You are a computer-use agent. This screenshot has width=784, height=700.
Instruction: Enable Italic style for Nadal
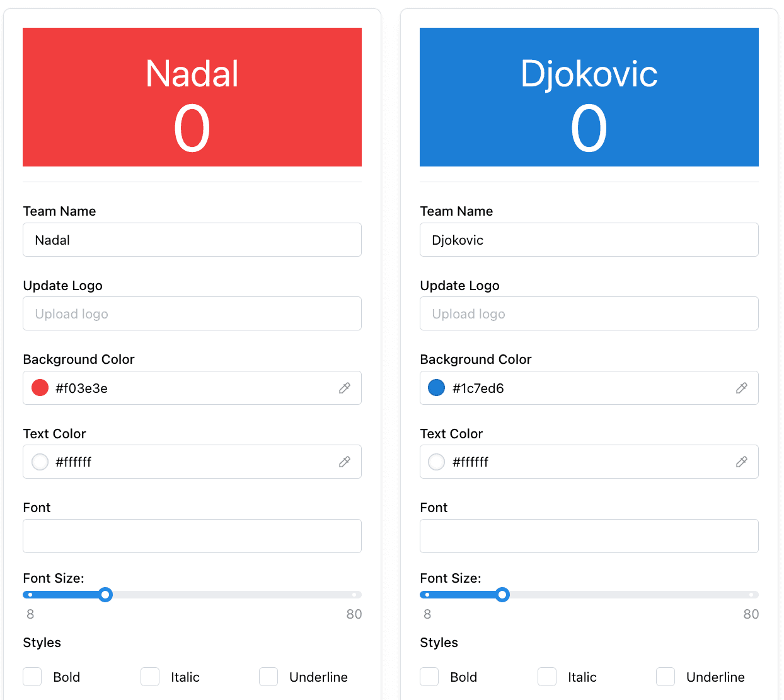(150, 677)
